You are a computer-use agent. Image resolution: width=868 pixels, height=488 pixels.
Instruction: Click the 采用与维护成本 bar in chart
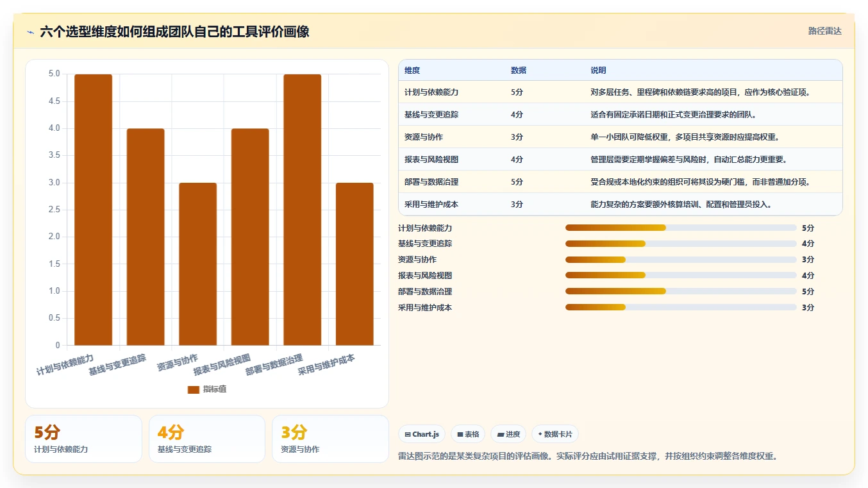tap(355, 264)
